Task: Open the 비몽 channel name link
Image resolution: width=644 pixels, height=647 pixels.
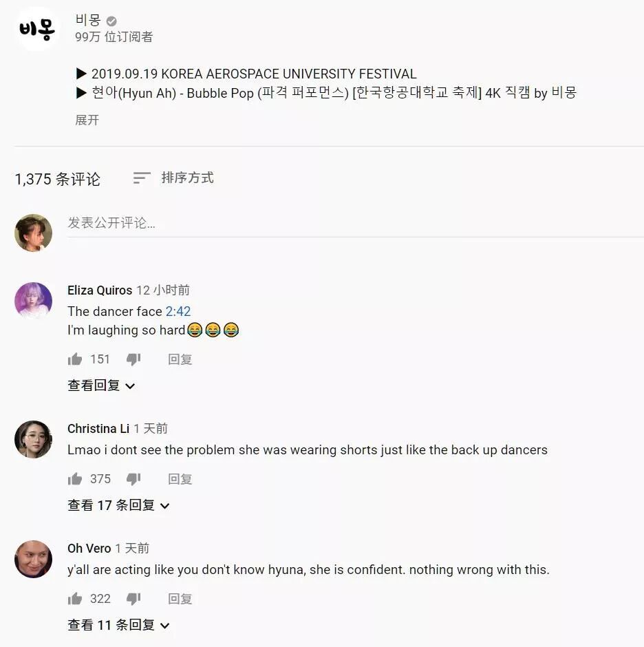Action: click(x=88, y=20)
